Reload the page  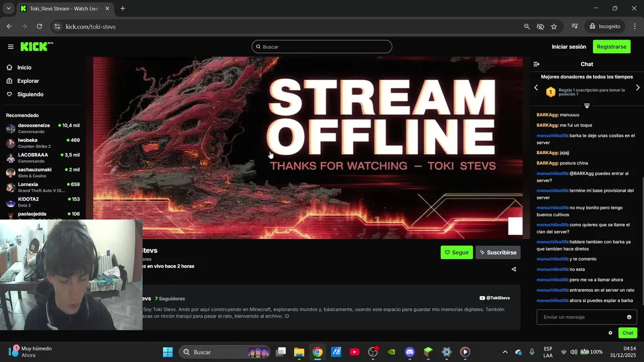pyautogui.click(x=40, y=26)
